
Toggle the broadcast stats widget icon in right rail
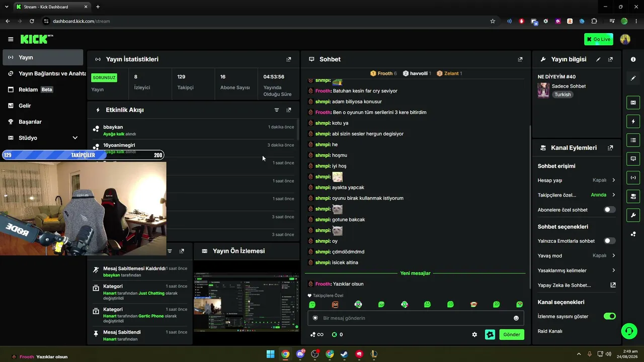(633, 177)
